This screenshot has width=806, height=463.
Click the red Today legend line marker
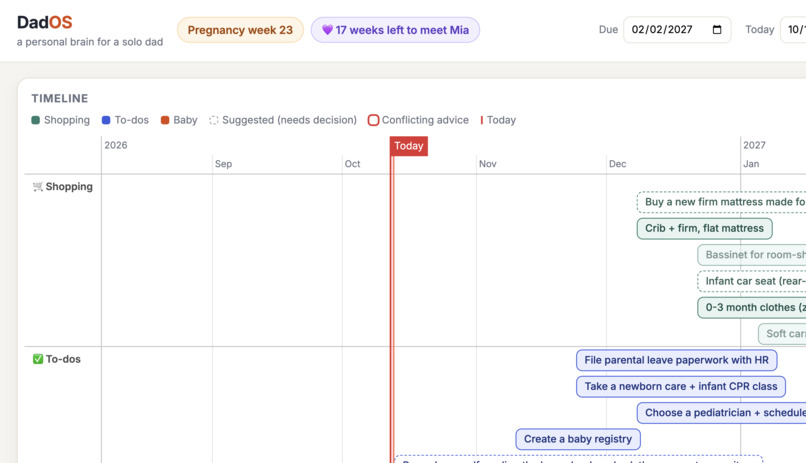[x=482, y=120]
